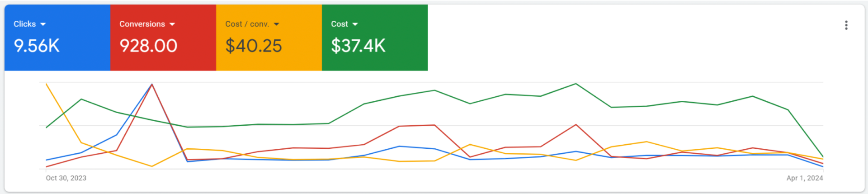Select the Conversions metric label
868x194 pixels.
point(142,24)
